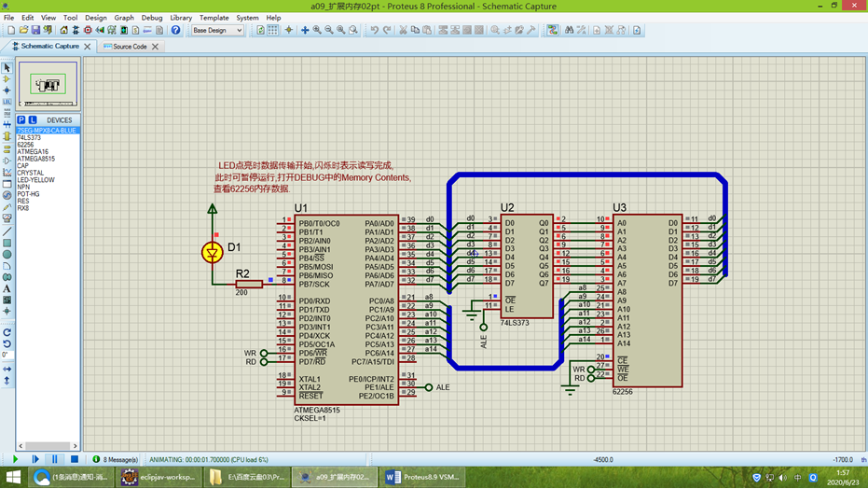
Task: Open the Help question mark icon
Action: tap(175, 30)
